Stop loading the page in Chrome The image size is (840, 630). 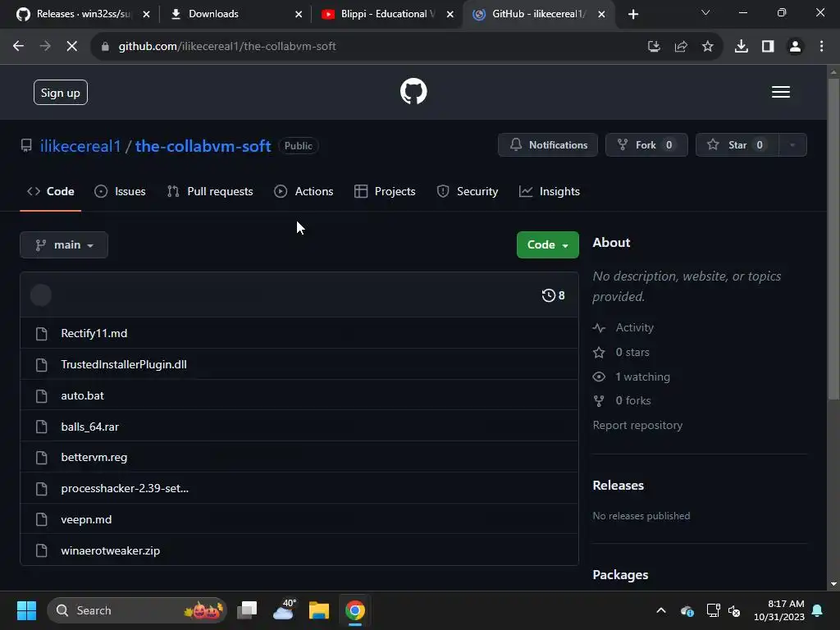pos(72,46)
